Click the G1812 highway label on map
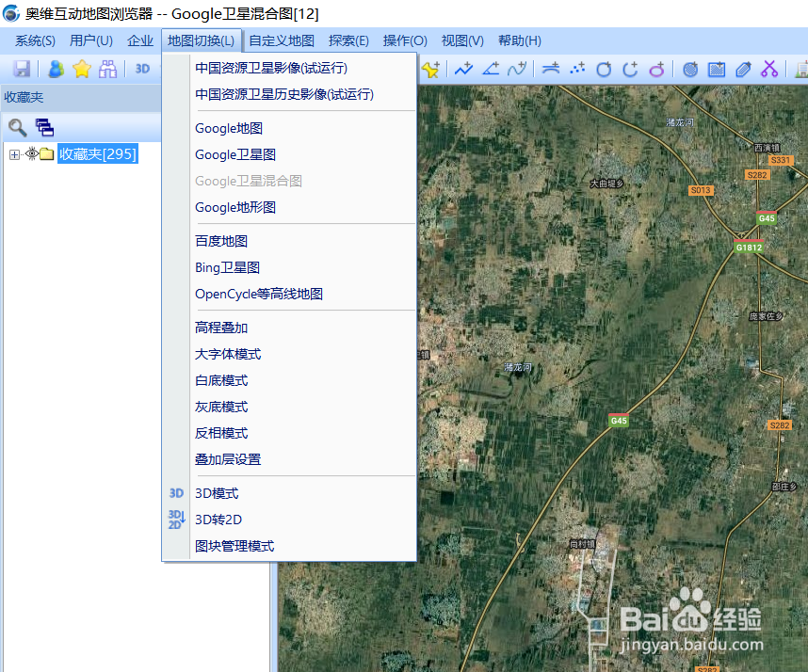The height and width of the screenshot is (672, 808). pos(749,248)
